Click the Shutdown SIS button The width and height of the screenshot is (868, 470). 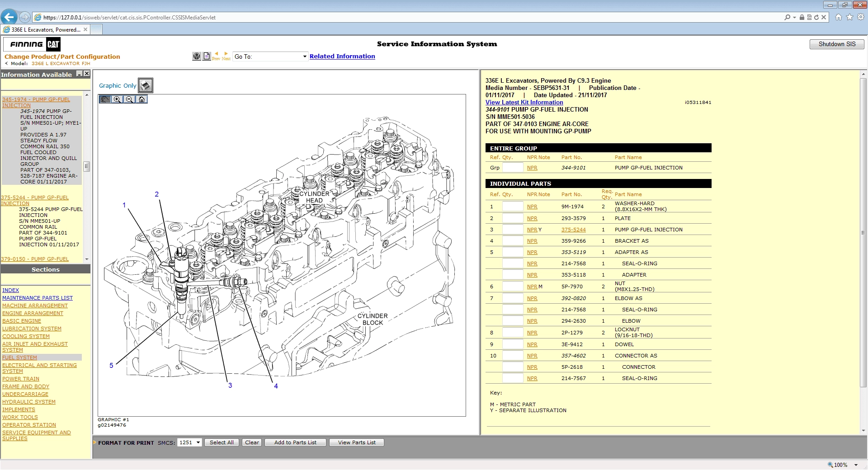837,44
